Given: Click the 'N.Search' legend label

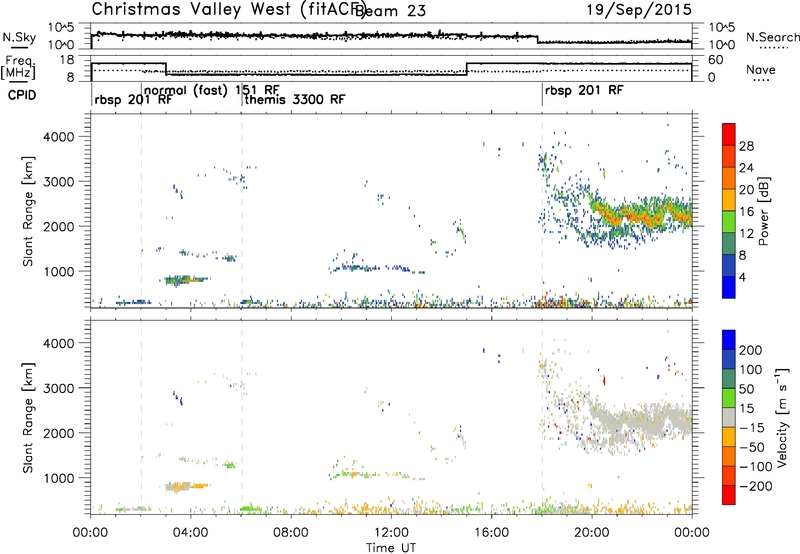Looking at the screenshot, I should point(773,37).
